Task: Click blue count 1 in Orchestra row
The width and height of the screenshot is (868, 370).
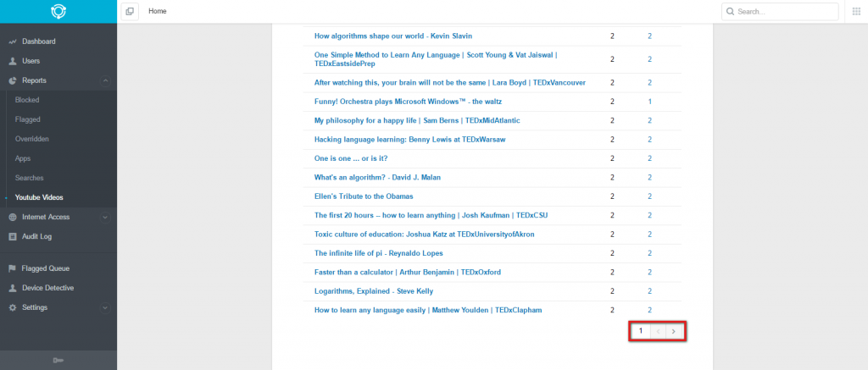Action: (650, 102)
